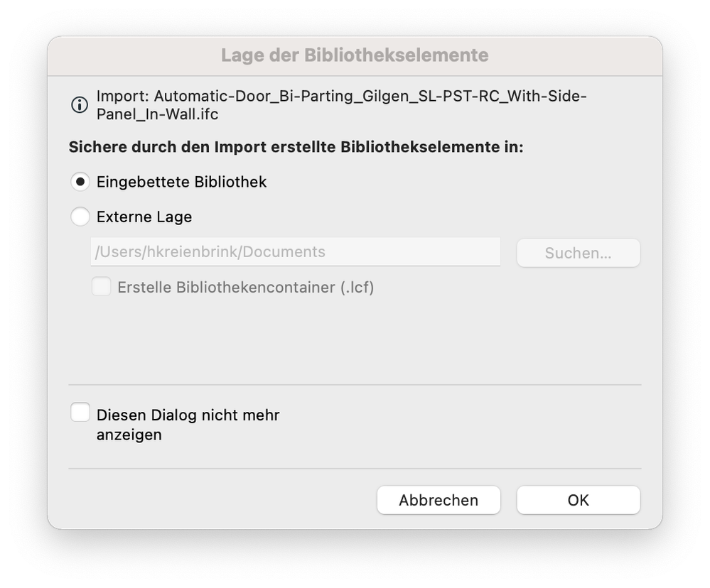Select the Eingebettete Bibliothek radio button

pyautogui.click(x=80, y=182)
